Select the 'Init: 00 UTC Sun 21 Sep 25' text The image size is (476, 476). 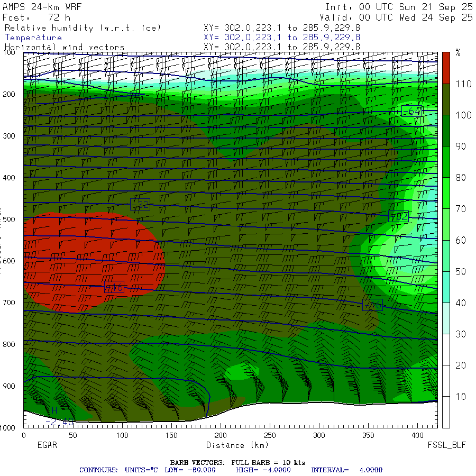click(399, 7)
